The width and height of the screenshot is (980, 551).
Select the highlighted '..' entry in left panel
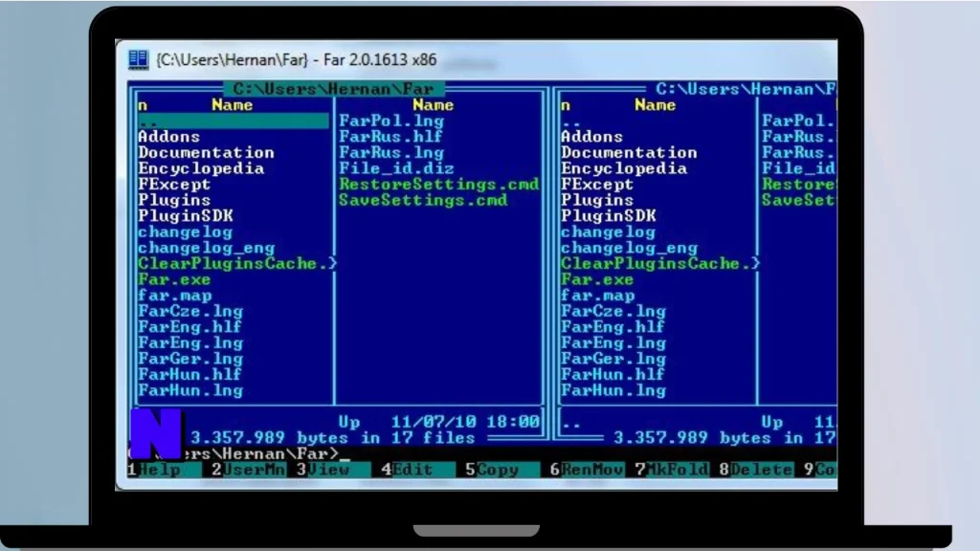coord(234,121)
